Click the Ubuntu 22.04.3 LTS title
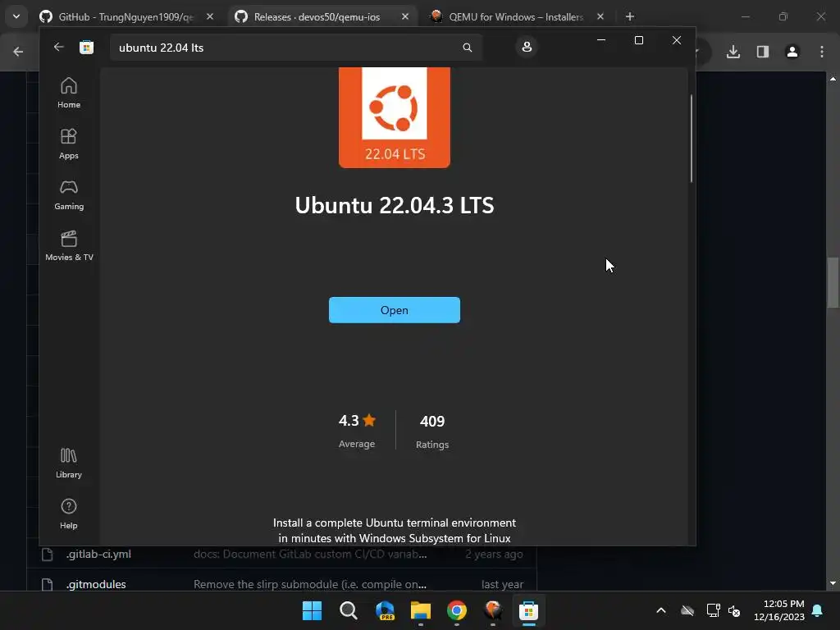840x630 pixels. 395,205
